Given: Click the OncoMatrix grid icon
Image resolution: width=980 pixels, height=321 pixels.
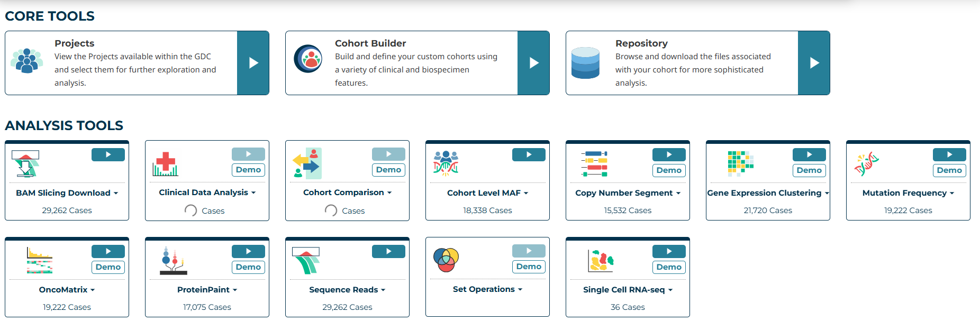Looking at the screenshot, I should 40,260.
